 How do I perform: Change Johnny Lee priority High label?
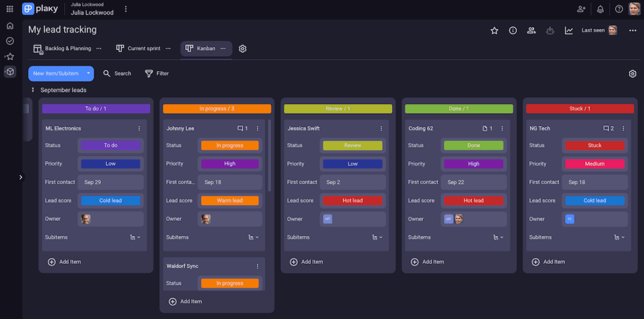[x=230, y=164]
